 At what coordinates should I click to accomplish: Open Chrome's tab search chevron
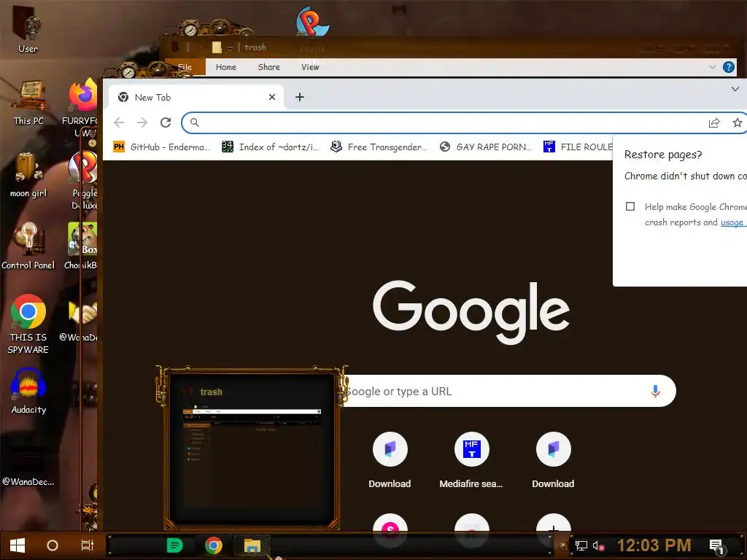point(735,89)
